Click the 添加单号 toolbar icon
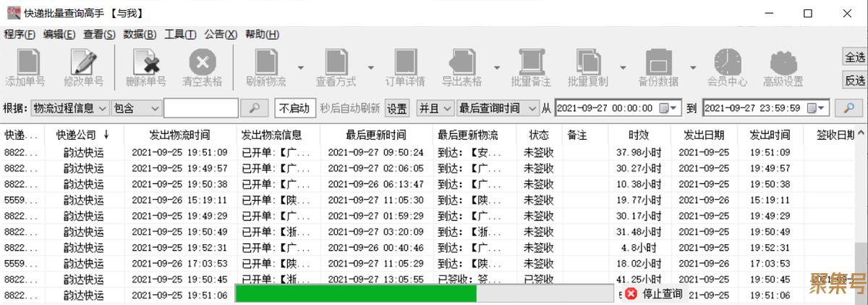The width and height of the screenshot is (868, 305). (27, 62)
